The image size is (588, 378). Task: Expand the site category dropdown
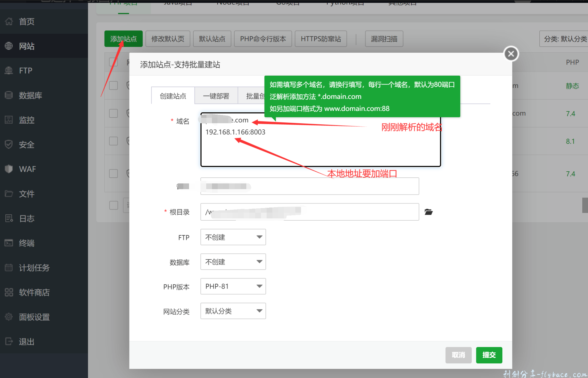pyautogui.click(x=233, y=311)
